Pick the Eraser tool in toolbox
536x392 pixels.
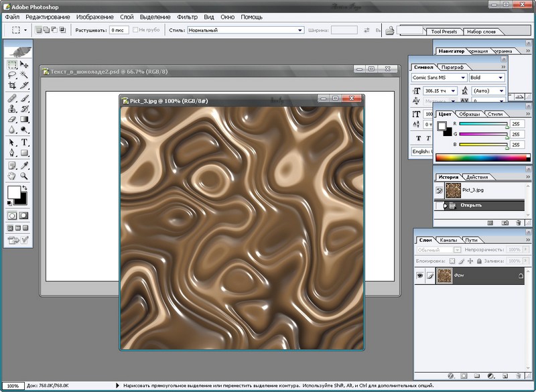point(11,119)
